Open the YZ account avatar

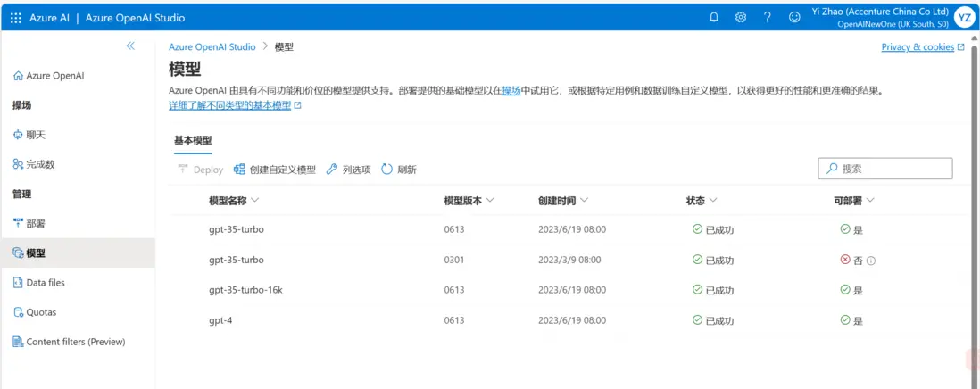[964, 18]
